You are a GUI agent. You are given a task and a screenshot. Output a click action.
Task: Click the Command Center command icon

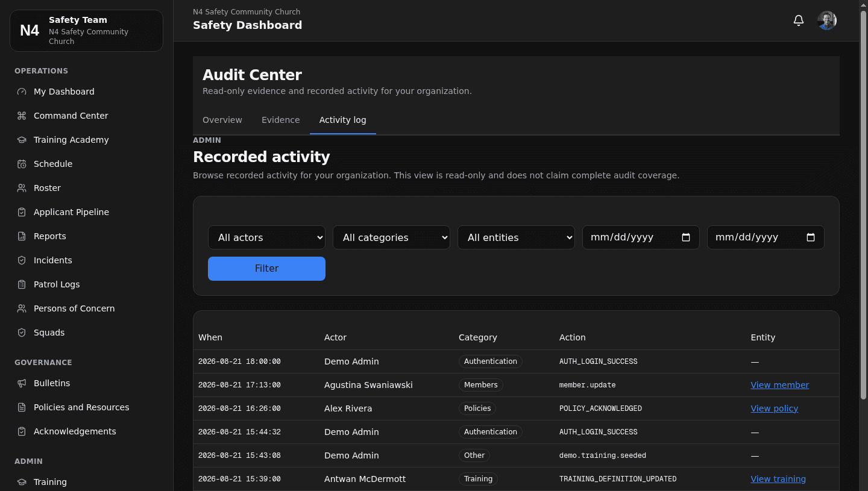point(22,116)
